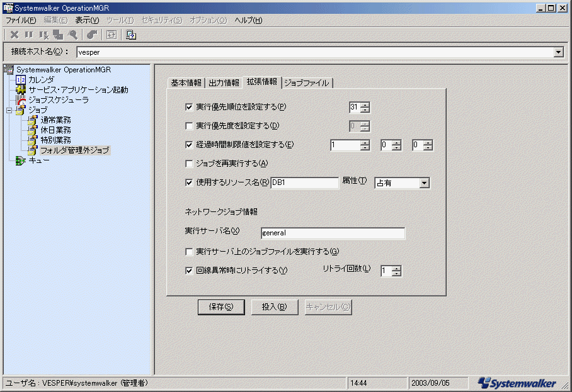Click the 保存(S) button
The height and width of the screenshot is (392, 572).
point(221,307)
